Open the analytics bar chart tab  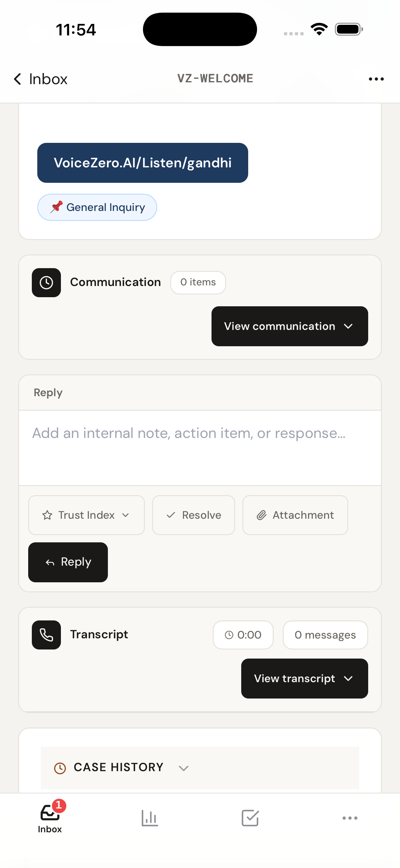(x=150, y=818)
